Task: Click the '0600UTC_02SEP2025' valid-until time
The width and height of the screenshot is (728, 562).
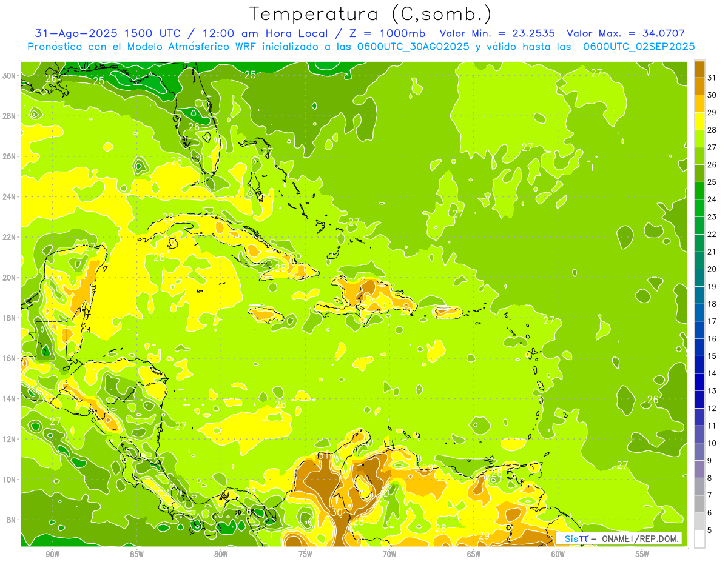Action: tap(639, 46)
